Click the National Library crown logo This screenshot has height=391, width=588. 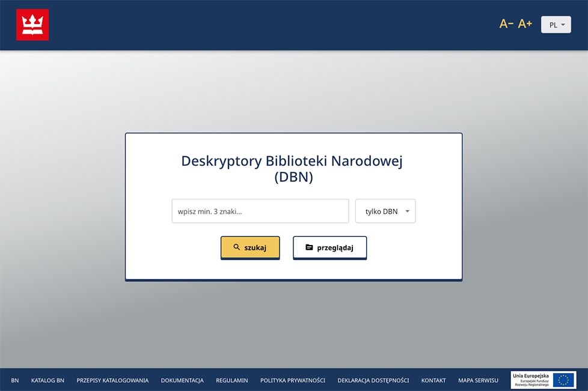coord(32,25)
